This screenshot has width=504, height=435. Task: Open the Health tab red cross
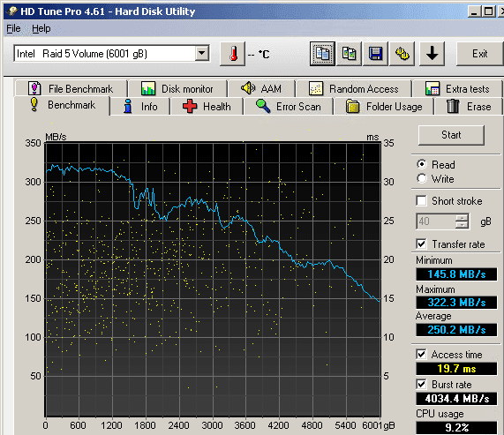click(207, 107)
